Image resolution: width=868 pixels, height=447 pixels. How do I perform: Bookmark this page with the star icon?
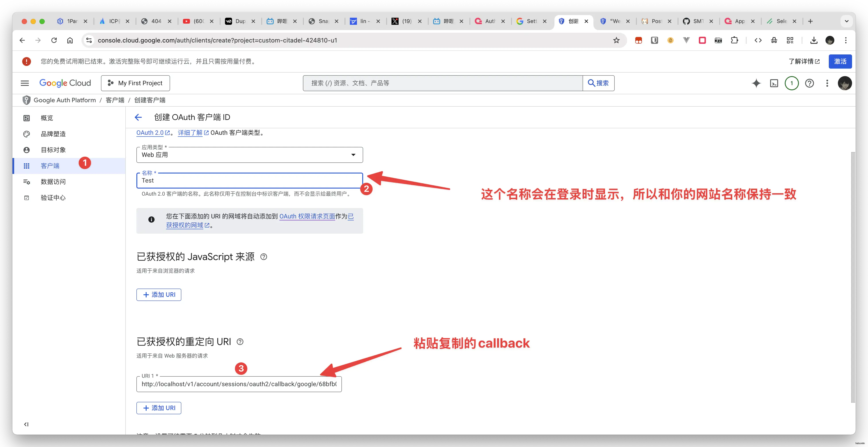(616, 40)
